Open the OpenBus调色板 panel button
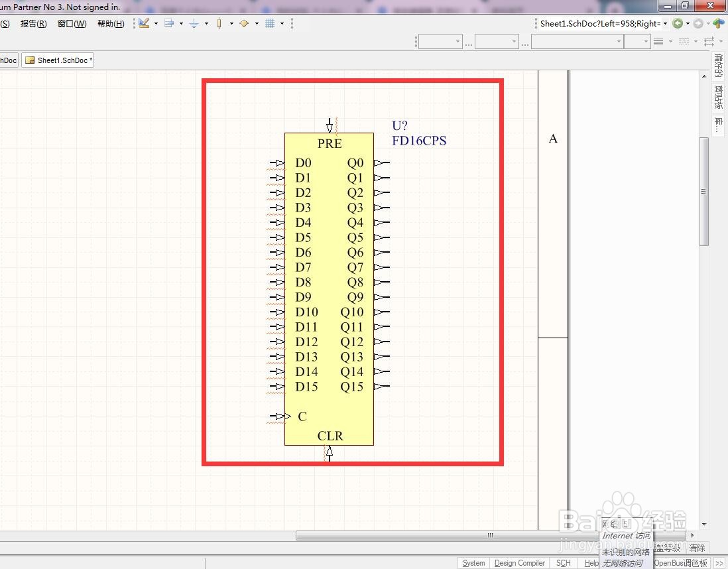The height and width of the screenshot is (569, 728). tap(681, 563)
